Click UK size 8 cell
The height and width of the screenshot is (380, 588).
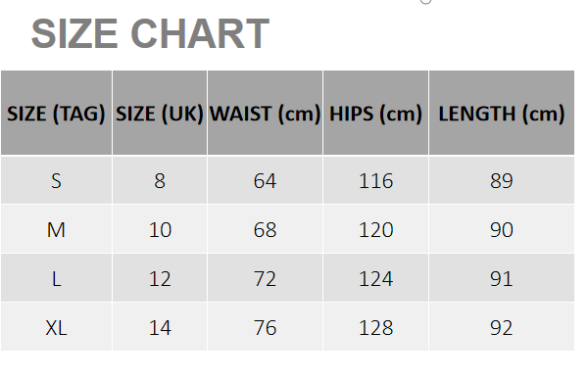160,180
